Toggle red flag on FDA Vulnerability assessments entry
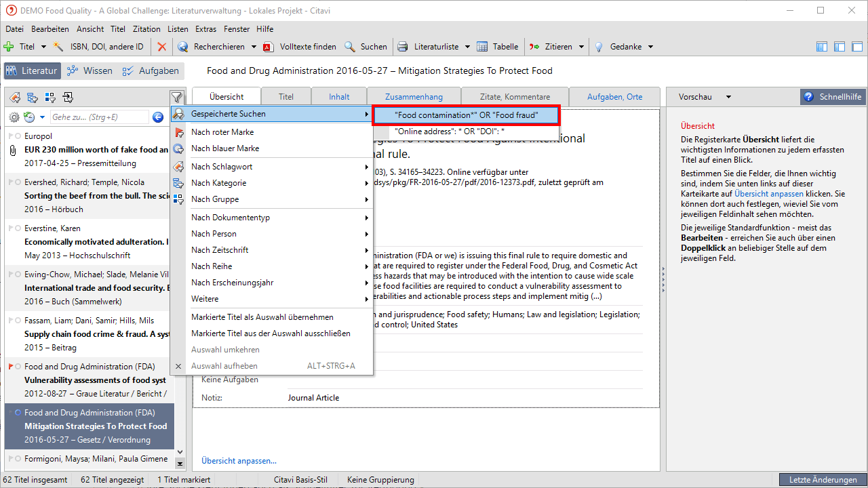Screen dimensions: 868x488 click(x=11, y=367)
